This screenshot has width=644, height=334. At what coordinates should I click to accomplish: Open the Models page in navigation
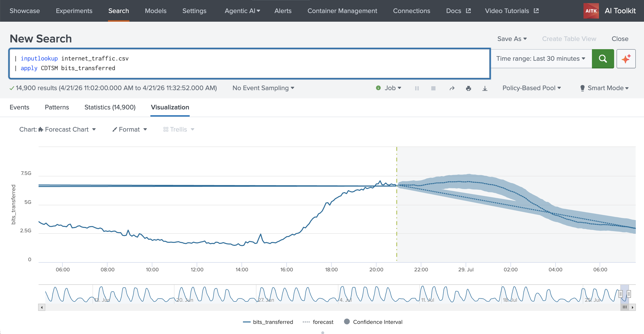155,11
